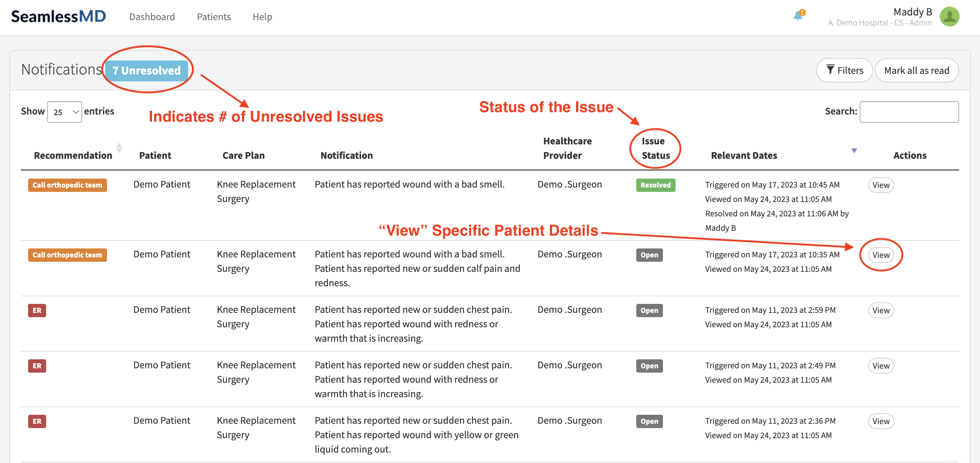Click first Call orthopedic team badge
Viewport: 980px width, 463px height.
pyautogui.click(x=67, y=185)
